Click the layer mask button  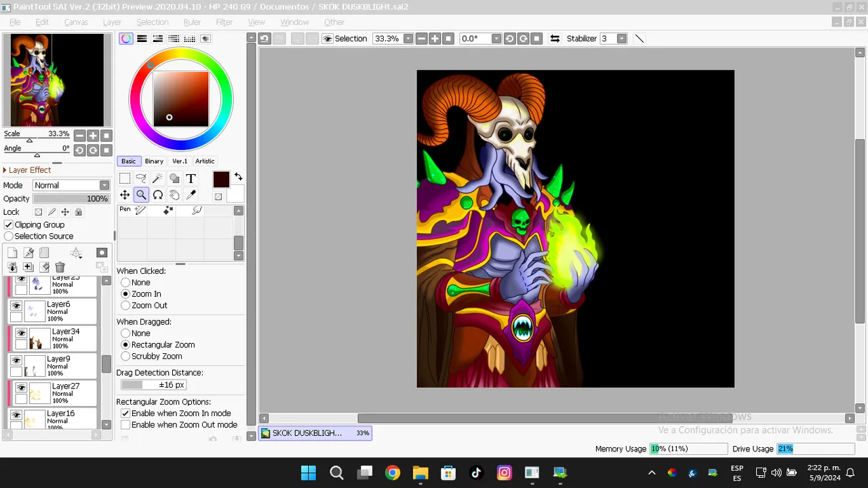[102, 253]
